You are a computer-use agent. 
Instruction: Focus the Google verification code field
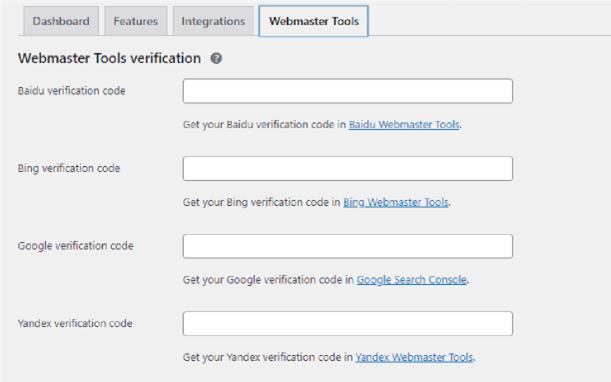(348, 246)
